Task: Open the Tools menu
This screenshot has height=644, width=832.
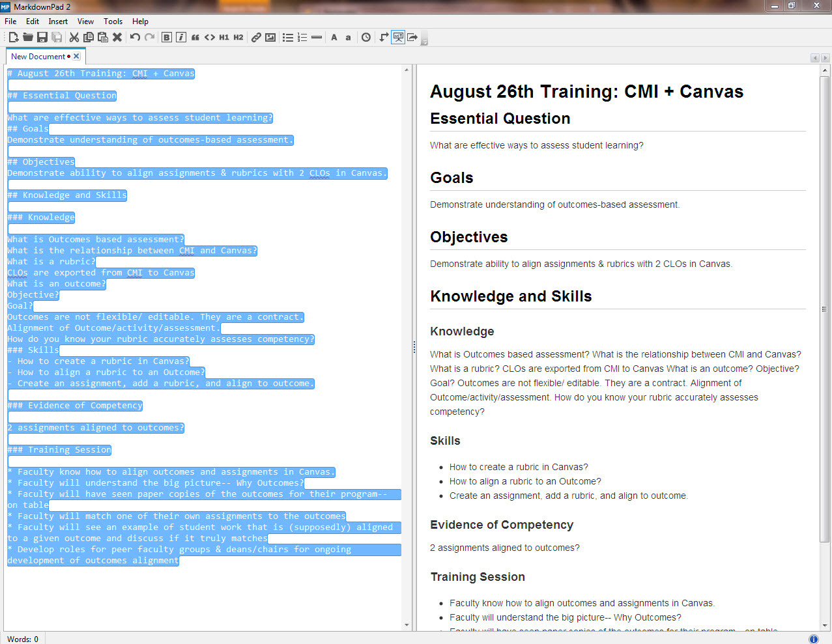Action: coord(113,21)
